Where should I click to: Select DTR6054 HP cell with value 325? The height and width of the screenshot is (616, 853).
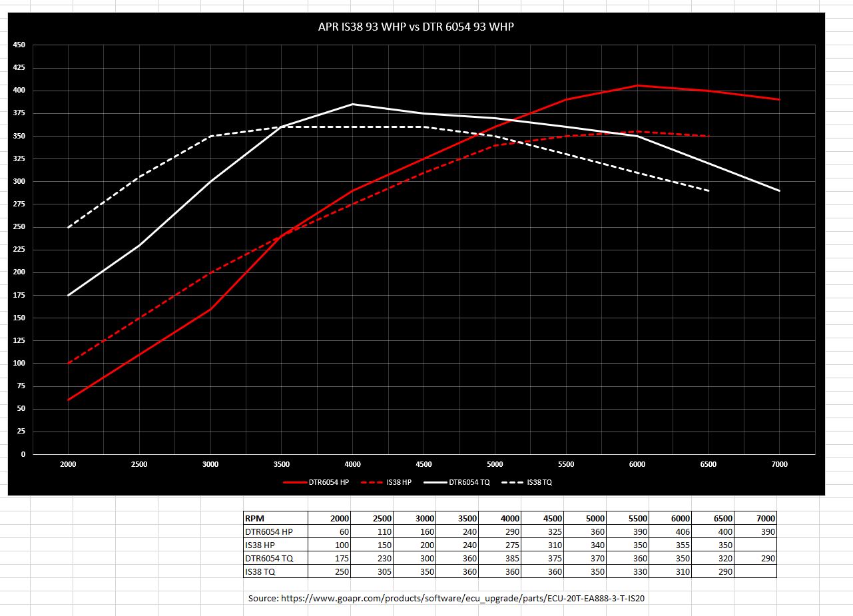(543, 531)
